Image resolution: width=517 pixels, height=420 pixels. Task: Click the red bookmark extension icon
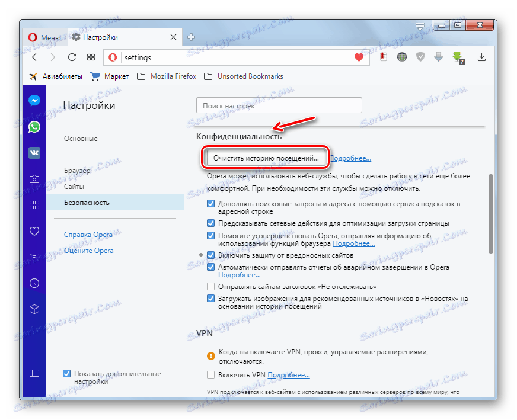pos(383,57)
